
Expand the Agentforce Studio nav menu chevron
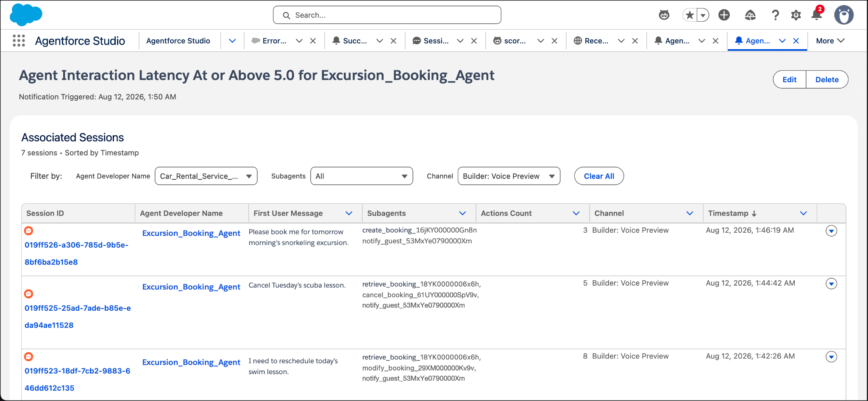pyautogui.click(x=232, y=41)
